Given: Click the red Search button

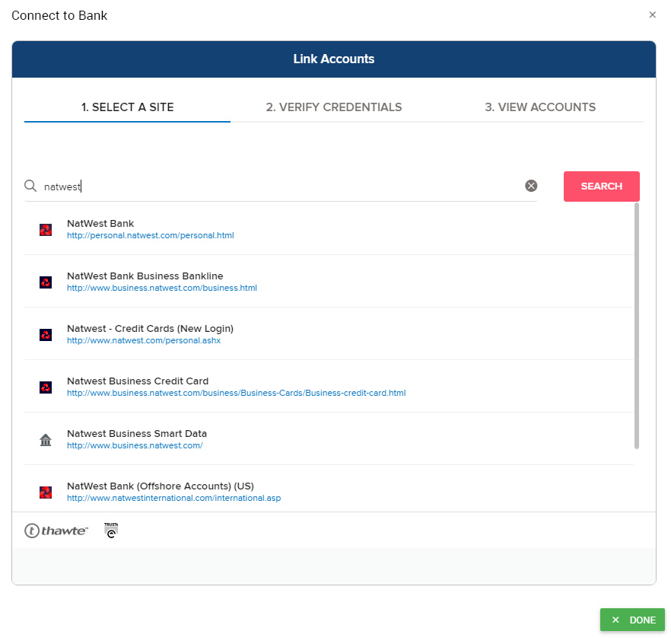Looking at the screenshot, I should pyautogui.click(x=601, y=187).
